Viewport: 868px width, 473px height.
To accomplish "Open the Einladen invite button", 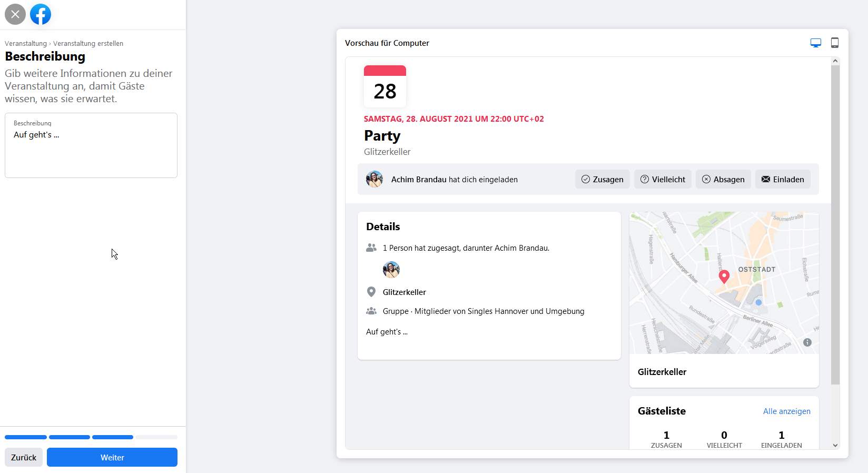I will tap(783, 179).
